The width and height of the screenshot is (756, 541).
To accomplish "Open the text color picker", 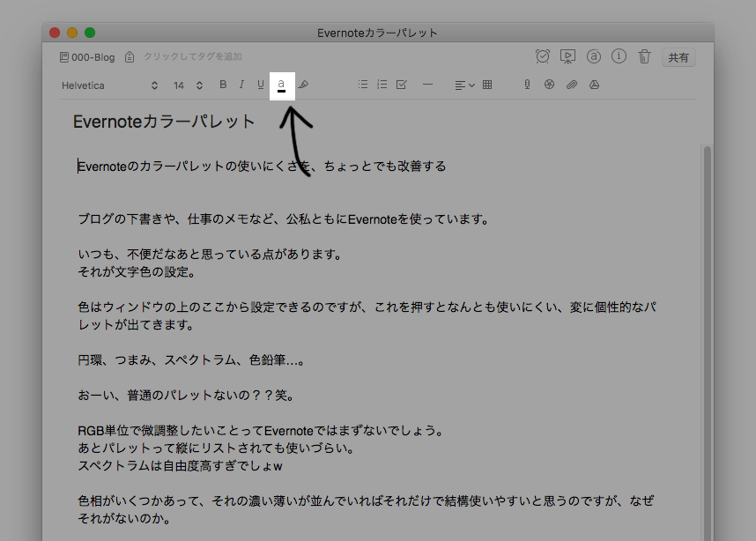I will point(282,85).
